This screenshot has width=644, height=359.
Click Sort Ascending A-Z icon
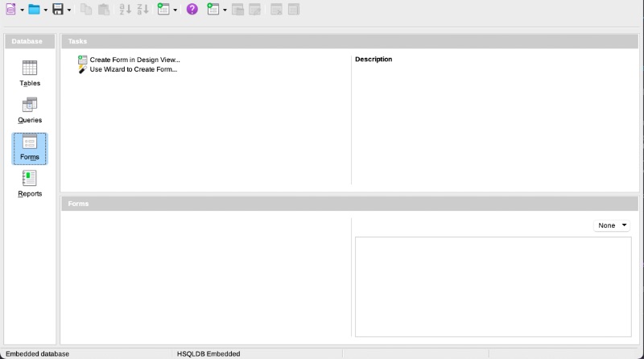(x=126, y=9)
